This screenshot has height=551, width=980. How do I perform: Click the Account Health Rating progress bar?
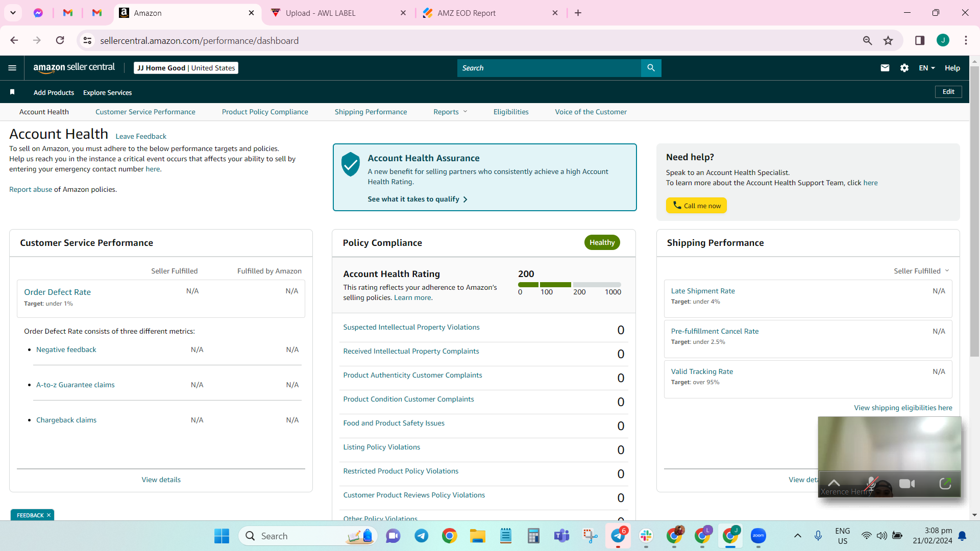click(570, 285)
